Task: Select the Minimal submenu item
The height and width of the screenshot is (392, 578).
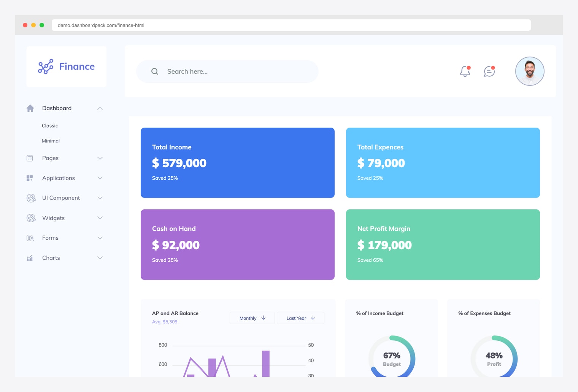Action: pos(51,141)
